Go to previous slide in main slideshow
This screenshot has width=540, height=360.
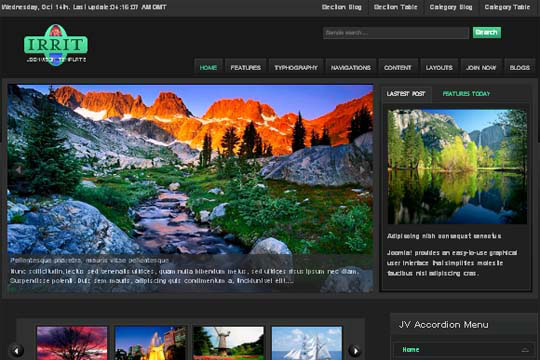pyautogui.click(x=19, y=170)
